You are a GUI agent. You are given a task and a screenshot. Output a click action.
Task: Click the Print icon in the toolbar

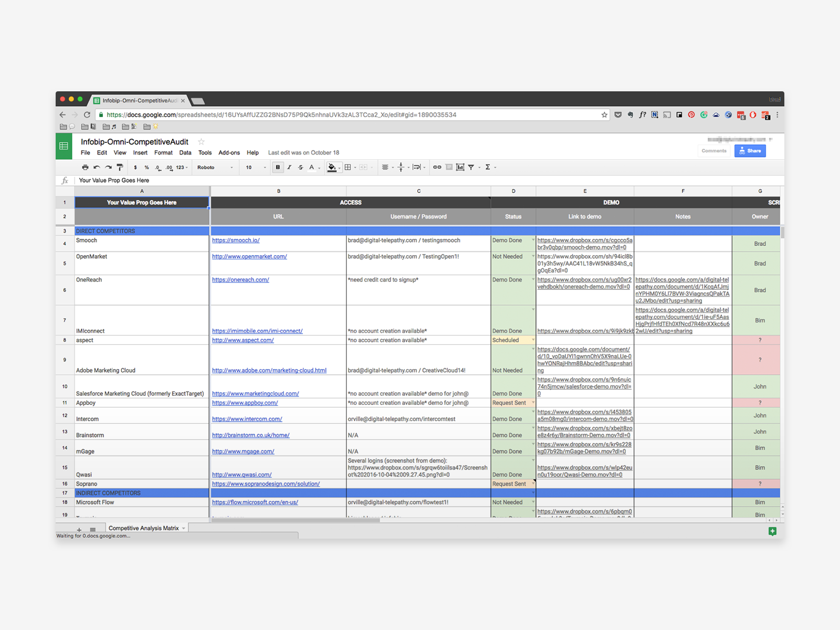85,167
